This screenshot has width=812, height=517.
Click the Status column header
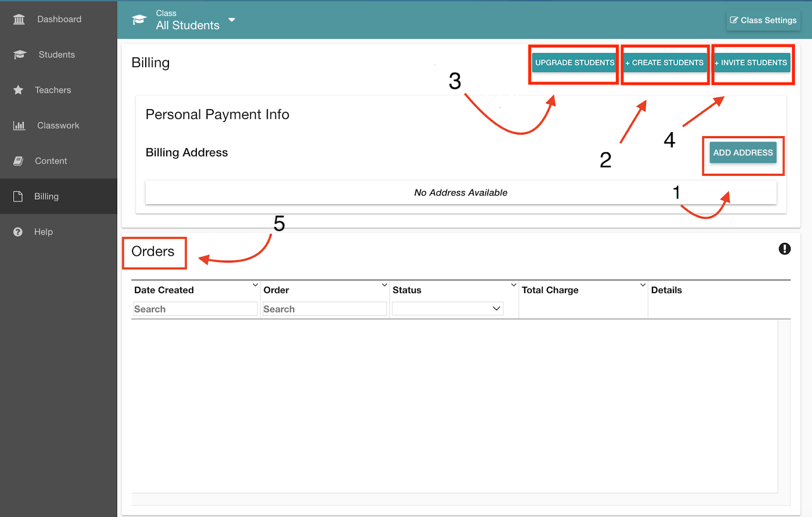point(407,290)
